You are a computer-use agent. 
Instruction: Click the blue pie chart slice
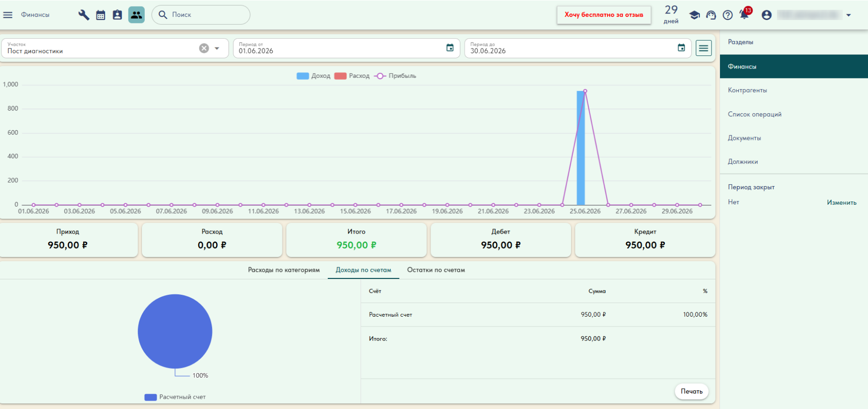pos(175,331)
